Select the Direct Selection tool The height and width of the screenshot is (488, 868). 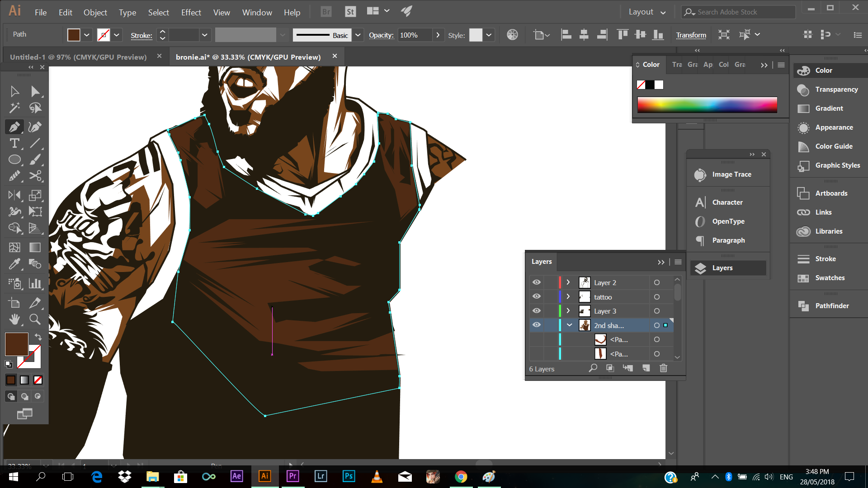tap(35, 92)
